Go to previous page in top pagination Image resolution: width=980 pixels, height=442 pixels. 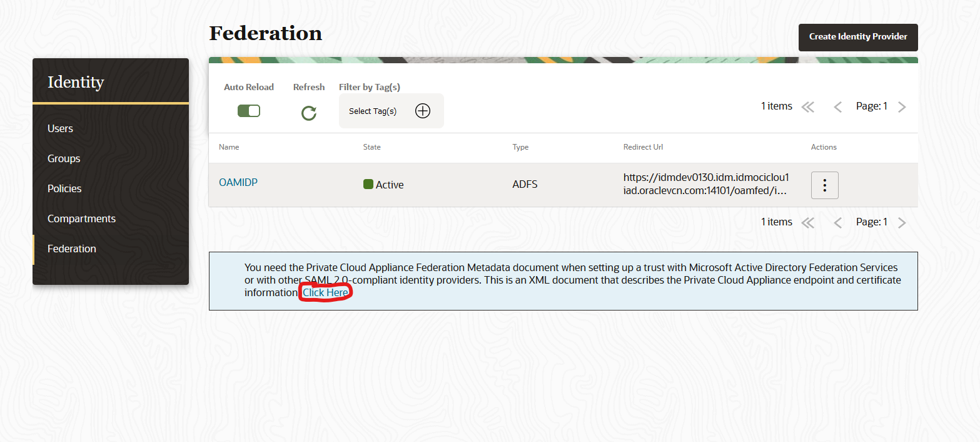tap(838, 107)
